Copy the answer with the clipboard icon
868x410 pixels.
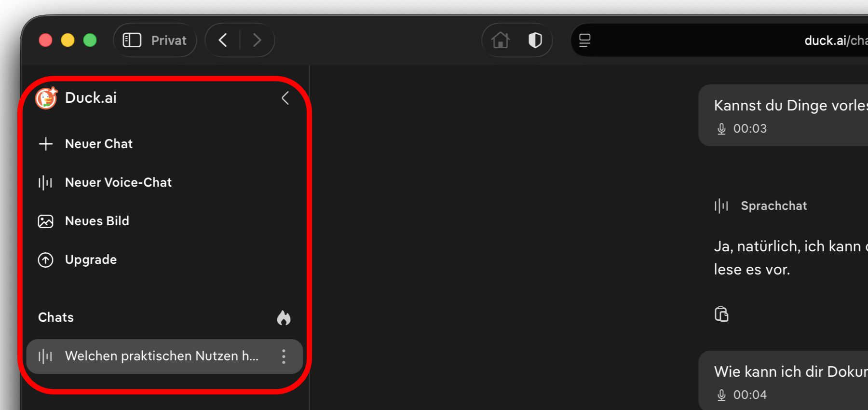(x=721, y=314)
